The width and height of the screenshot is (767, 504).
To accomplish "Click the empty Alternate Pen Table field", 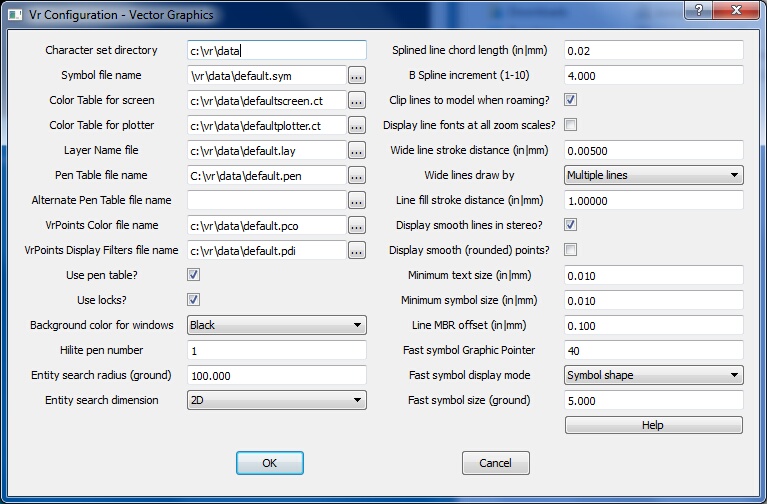I will (x=267, y=201).
